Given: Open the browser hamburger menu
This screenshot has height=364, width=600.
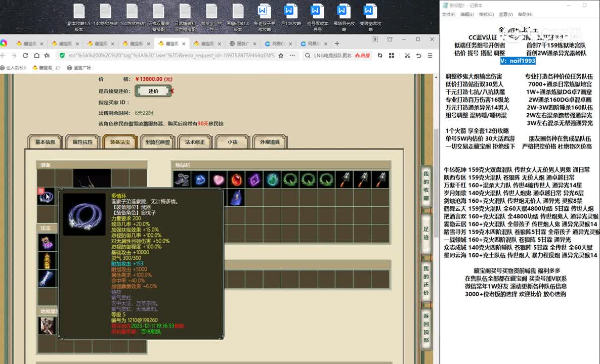Looking at the screenshot, I should pos(430,56).
